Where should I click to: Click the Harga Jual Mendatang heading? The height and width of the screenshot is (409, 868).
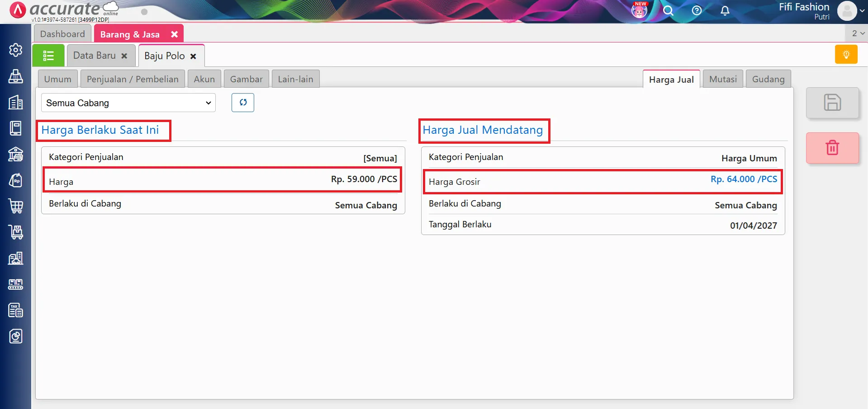coord(483,130)
